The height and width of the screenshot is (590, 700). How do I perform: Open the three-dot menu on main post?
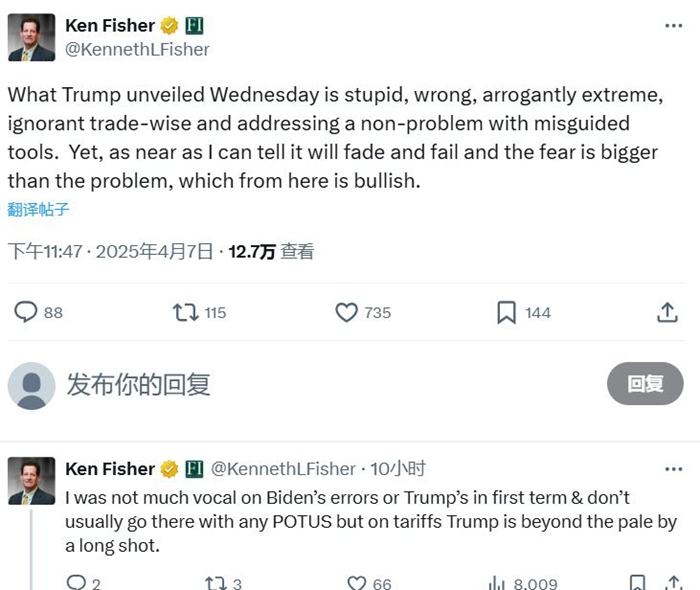tap(673, 25)
